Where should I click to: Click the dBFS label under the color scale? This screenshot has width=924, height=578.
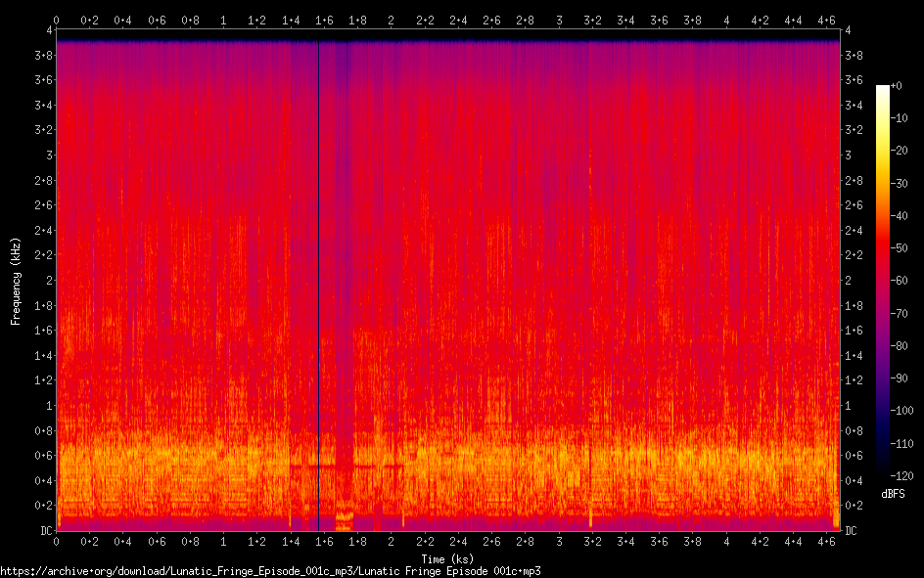pos(892,494)
